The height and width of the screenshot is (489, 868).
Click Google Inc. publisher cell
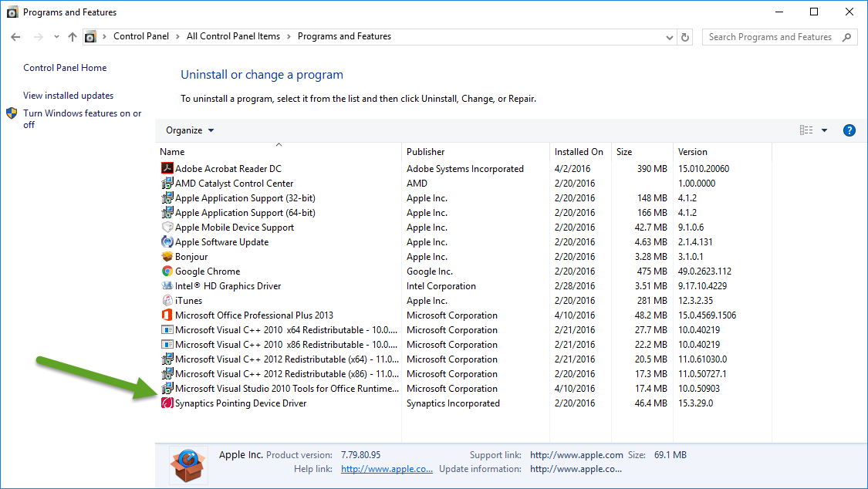pos(430,271)
